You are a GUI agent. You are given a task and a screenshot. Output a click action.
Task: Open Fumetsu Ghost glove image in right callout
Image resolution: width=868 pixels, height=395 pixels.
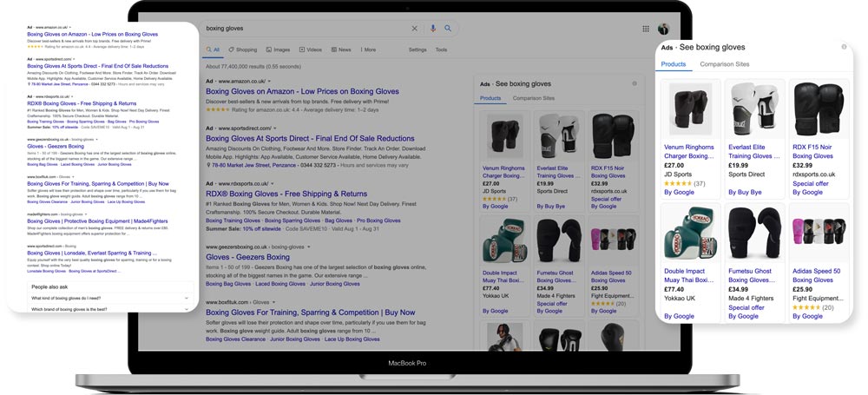754,234
